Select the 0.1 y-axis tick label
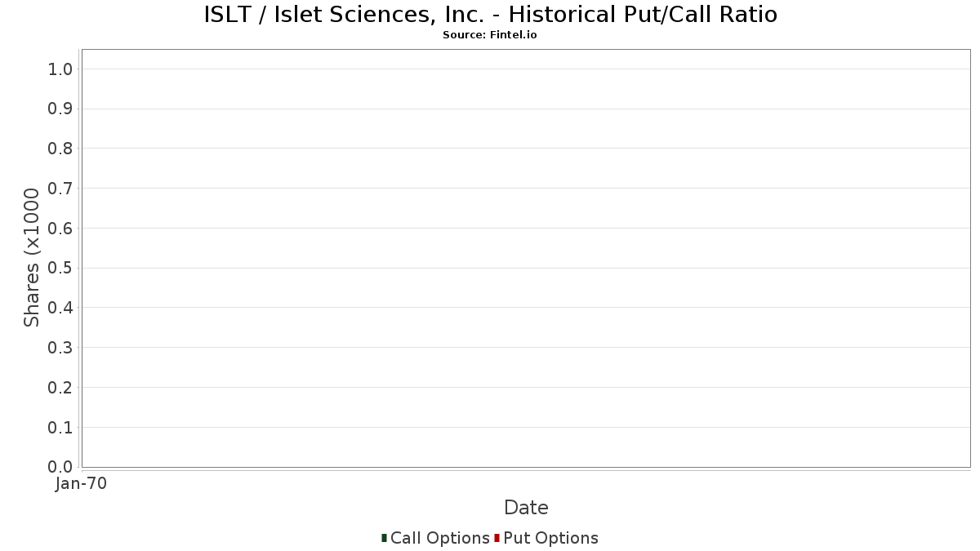Screen dimensions: 980x551 click(61, 428)
